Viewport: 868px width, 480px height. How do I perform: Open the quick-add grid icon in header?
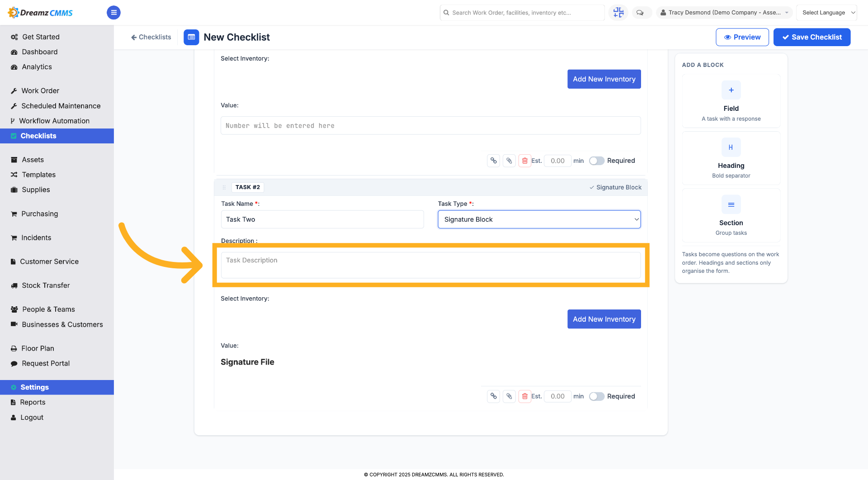(x=618, y=13)
